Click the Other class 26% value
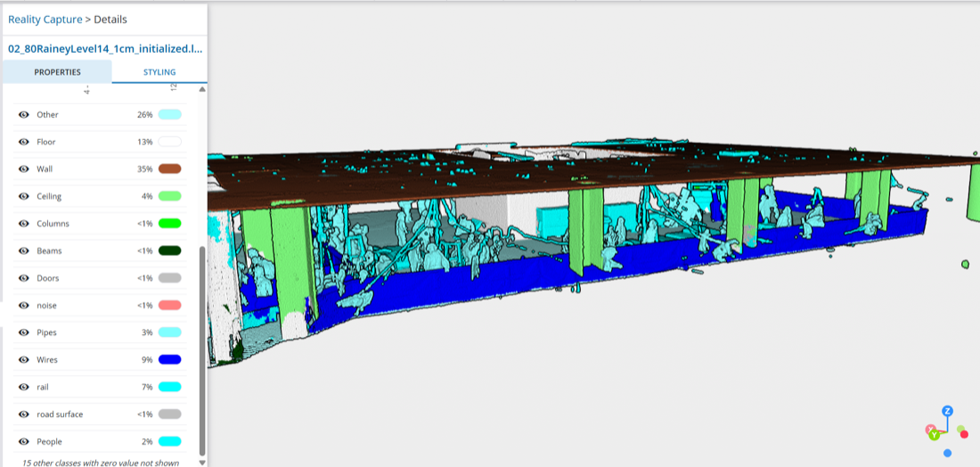This screenshot has height=467, width=980. (x=145, y=114)
